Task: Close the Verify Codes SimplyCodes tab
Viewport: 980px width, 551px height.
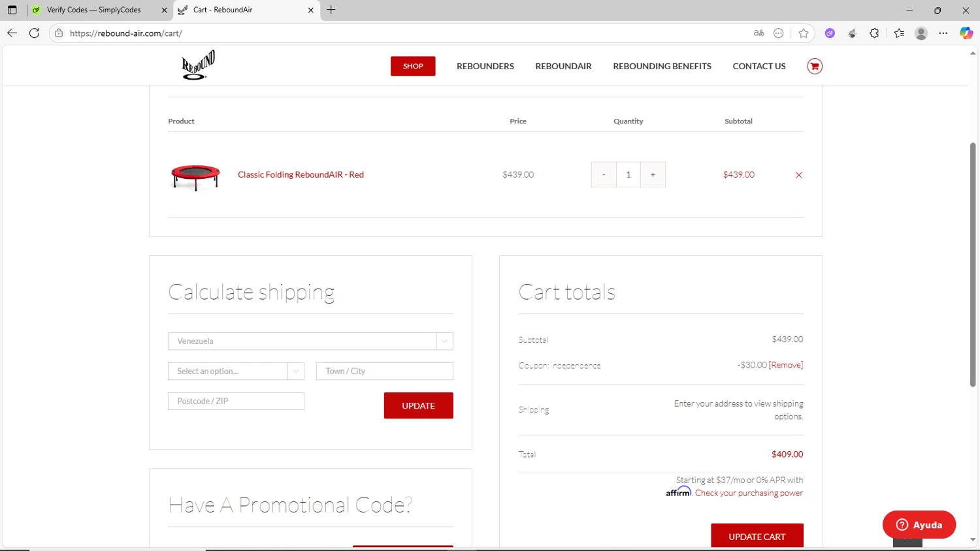Action: click(164, 10)
